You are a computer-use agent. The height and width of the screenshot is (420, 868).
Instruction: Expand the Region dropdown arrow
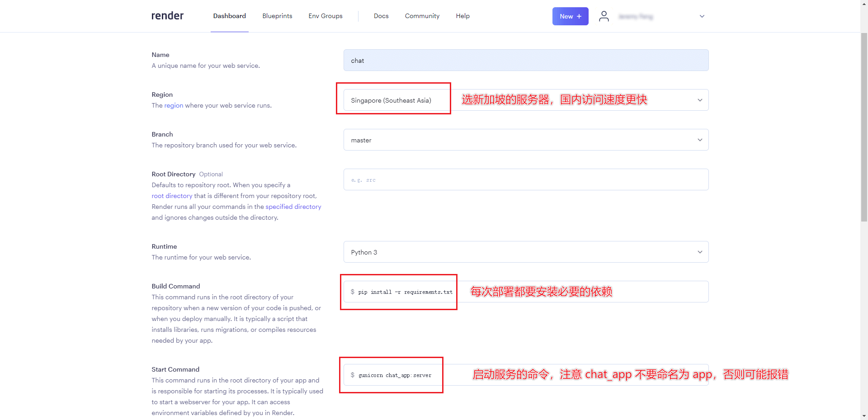click(x=699, y=100)
